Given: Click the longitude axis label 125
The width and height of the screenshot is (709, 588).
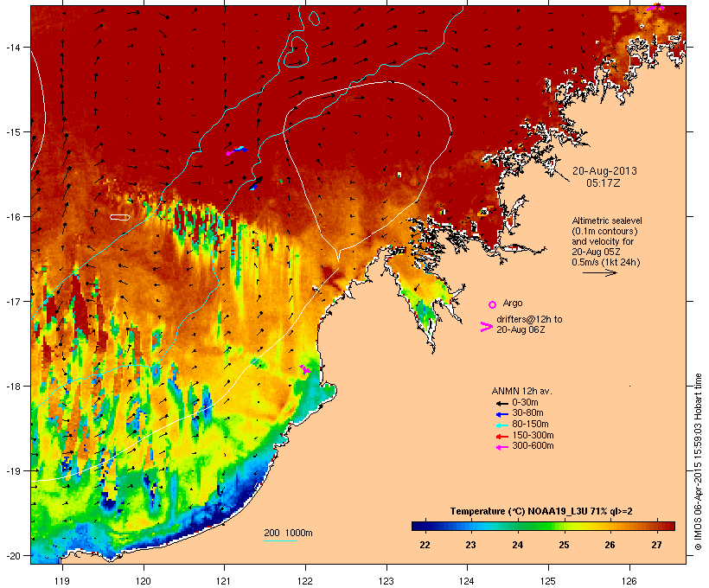Looking at the screenshot, I should click(548, 581).
